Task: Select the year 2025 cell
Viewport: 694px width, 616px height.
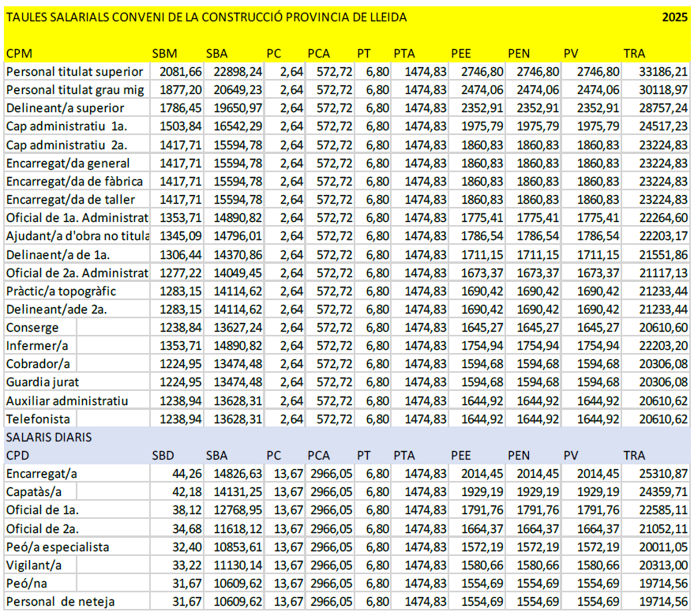Action: [x=674, y=17]
